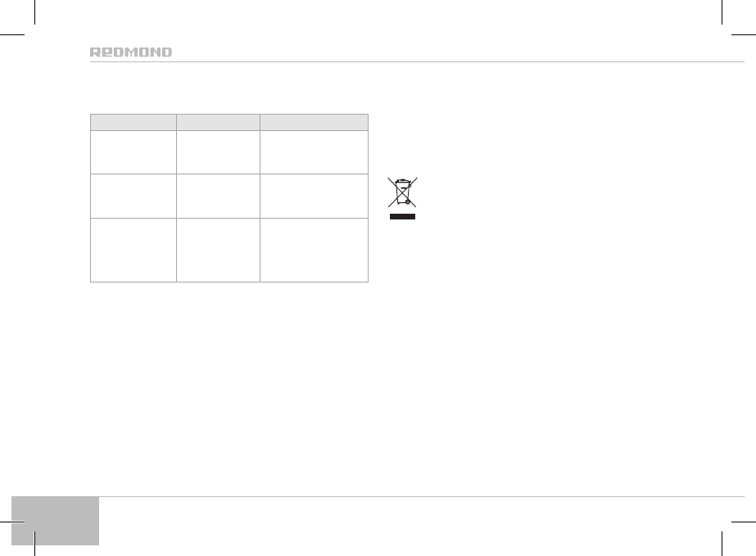Click the first body row's right table cell

[x=314, y=151]
